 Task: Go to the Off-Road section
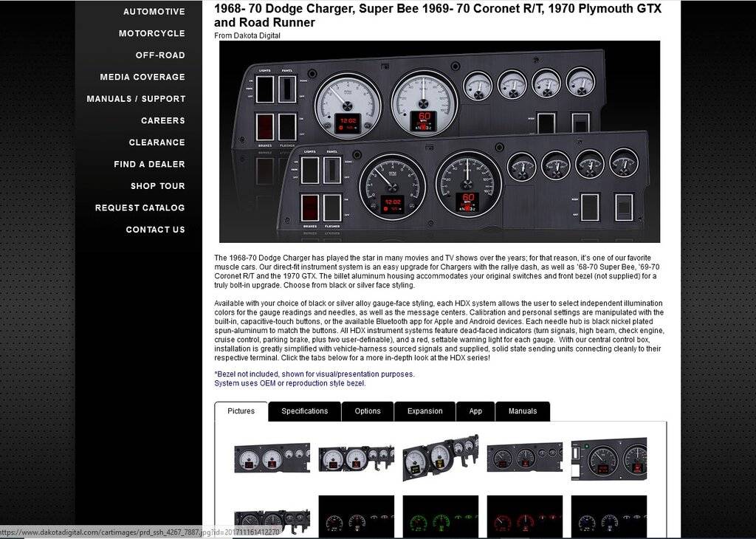pyautogui.click(x=159, y=55)
